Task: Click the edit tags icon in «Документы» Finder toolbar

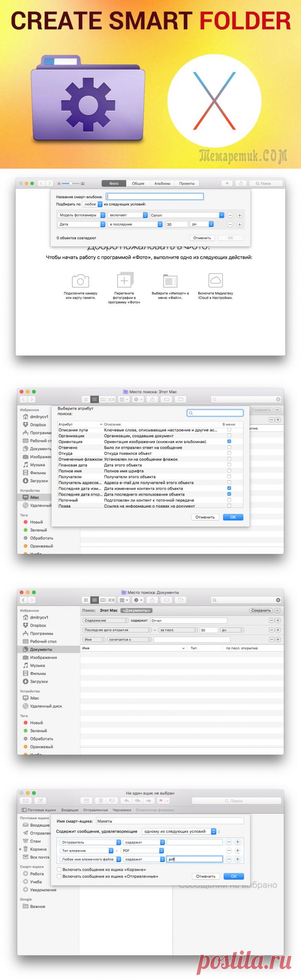Action: (x=166, y=600)
